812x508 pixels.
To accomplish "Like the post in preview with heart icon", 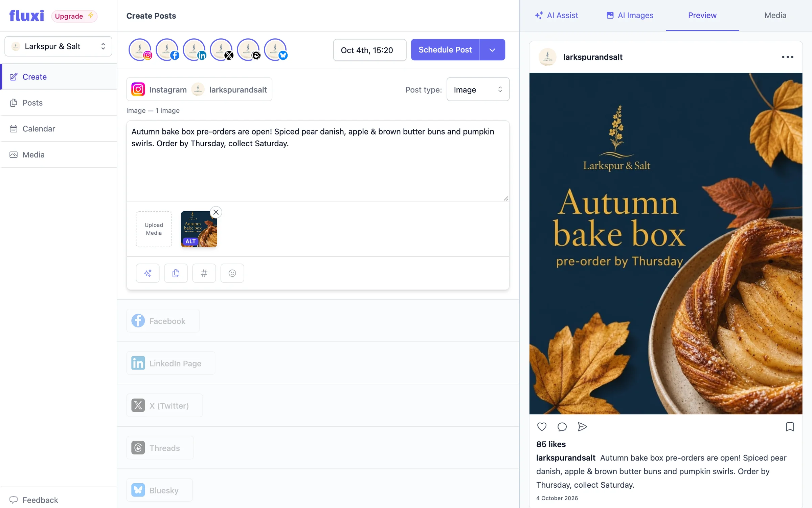I will pos(542,427).
